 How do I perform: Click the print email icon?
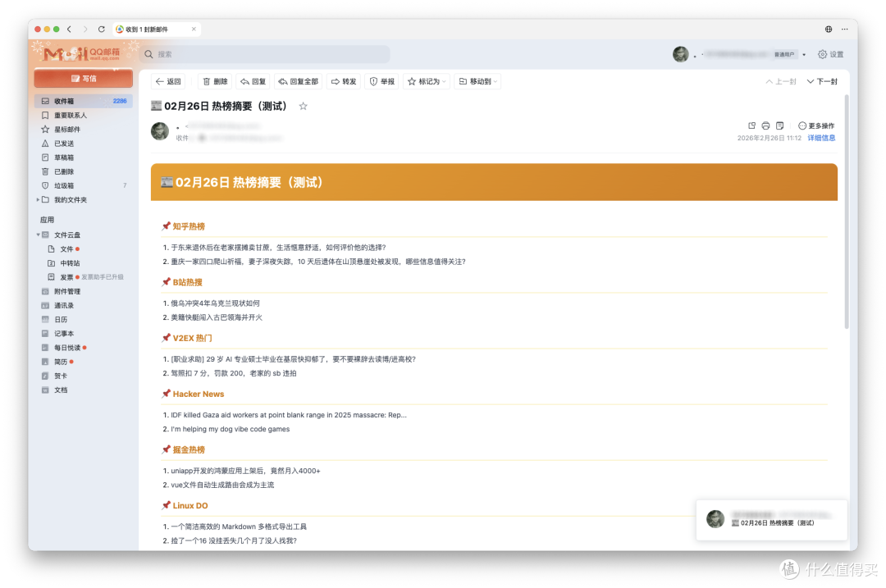(765, 125)
